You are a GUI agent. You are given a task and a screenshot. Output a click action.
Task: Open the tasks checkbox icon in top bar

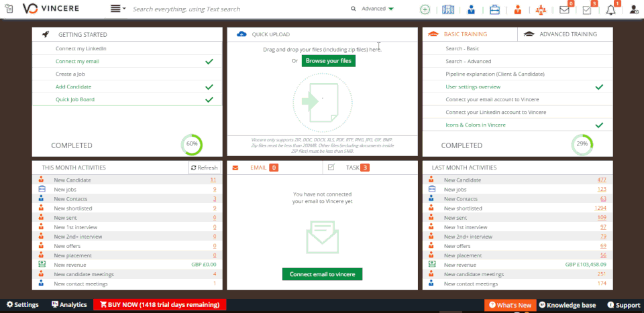pyautogui.click(x=587, y=10)
